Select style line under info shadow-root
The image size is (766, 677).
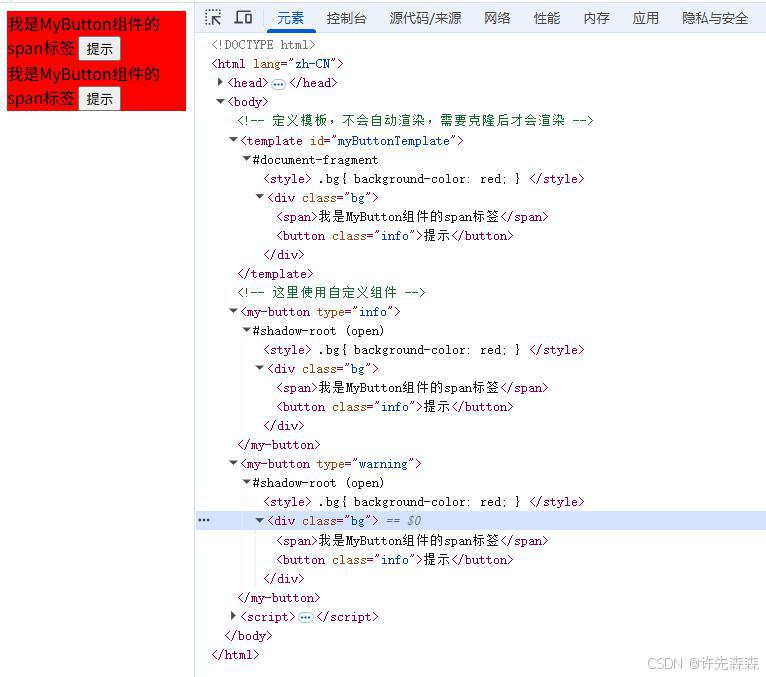[424, 350]
